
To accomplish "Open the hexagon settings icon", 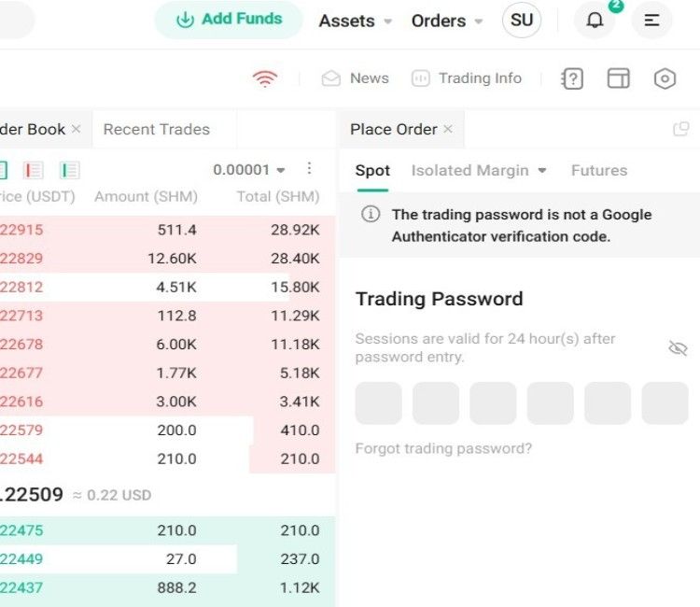I will coord(665,78).
